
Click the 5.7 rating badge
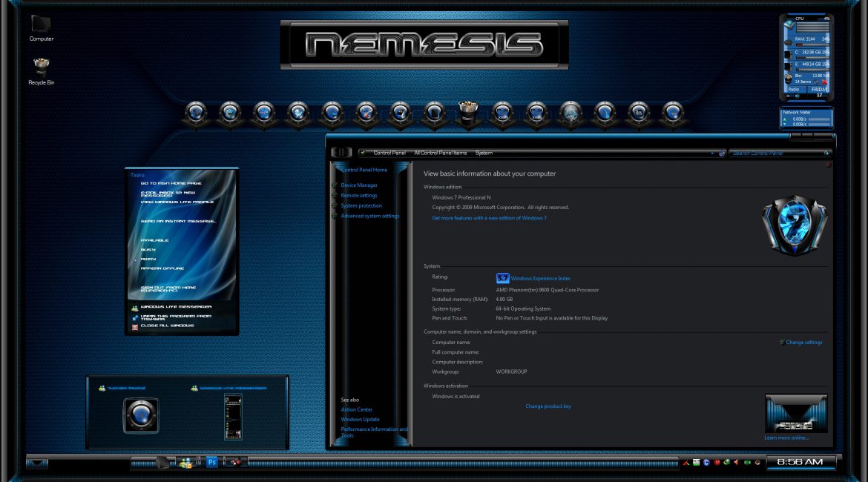502,278
